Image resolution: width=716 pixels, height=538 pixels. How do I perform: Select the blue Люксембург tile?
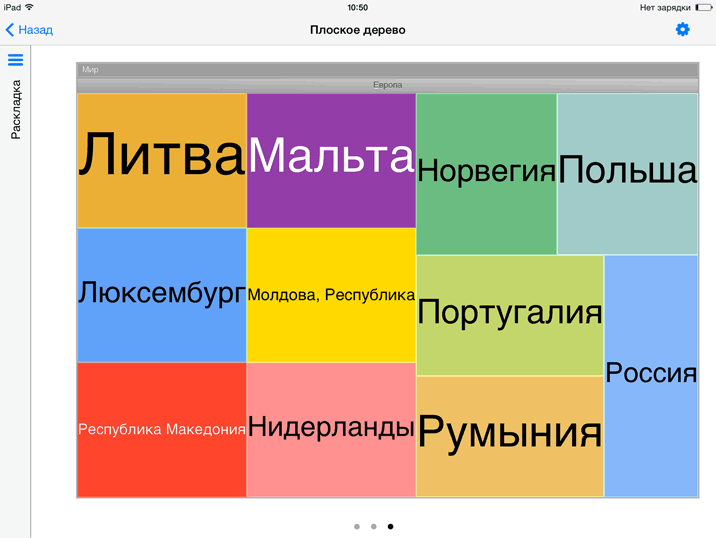click(162, 295)
